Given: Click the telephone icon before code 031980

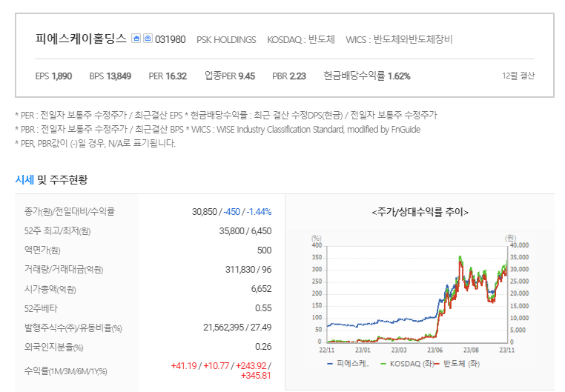Looking at the screenshot, I should pyautogui.click(x=148, y=38).
